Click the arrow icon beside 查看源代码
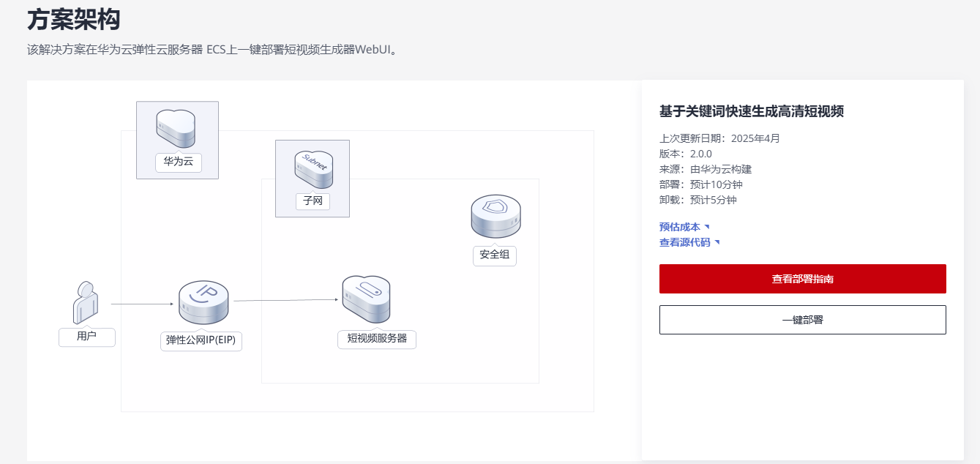 pyautogui.click(x=717, y=242)
